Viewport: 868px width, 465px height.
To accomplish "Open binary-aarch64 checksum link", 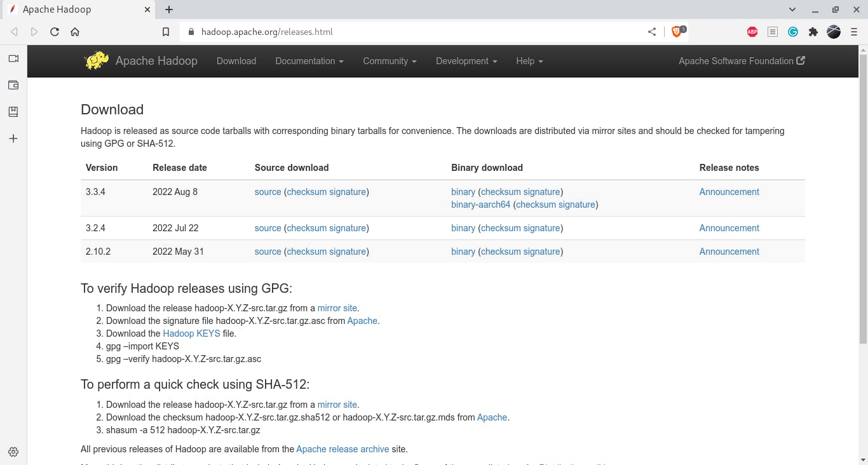I will (536, 205).
